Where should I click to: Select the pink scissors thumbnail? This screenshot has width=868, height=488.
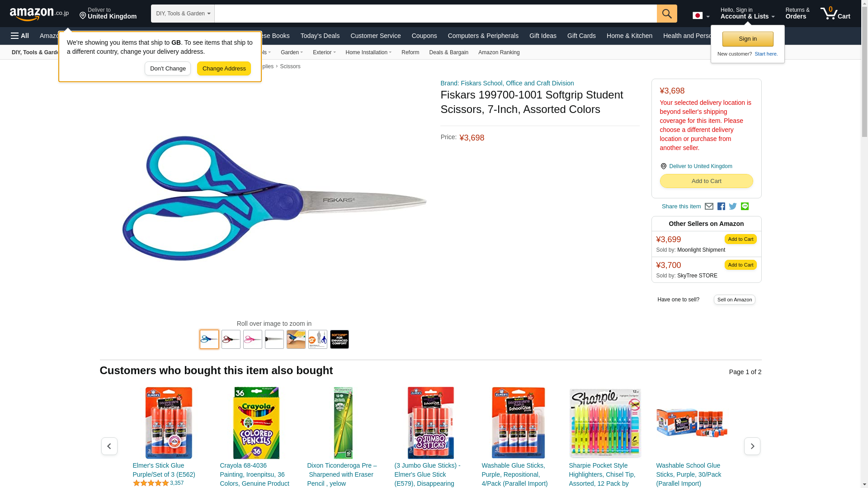253,339
